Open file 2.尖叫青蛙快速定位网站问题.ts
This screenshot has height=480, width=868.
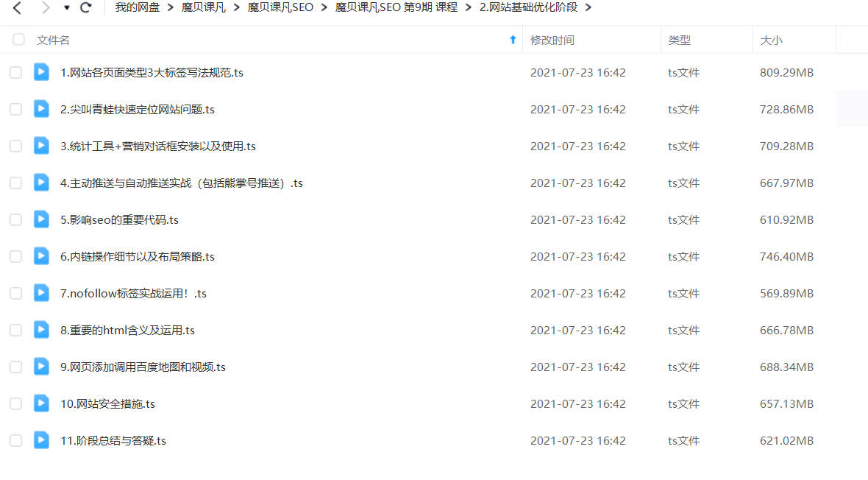[x=138, y=109]
